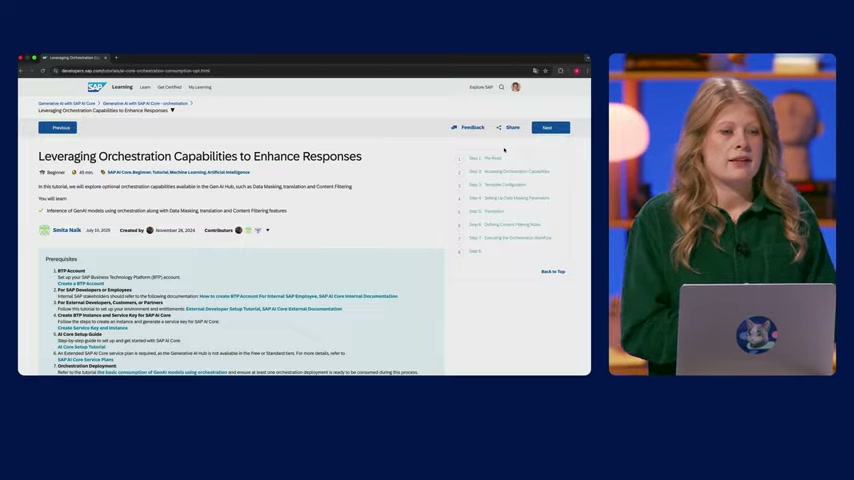Viewport: 854px width, 480px height.
Task: Click the purple contributor avatar
Action: 258,230
